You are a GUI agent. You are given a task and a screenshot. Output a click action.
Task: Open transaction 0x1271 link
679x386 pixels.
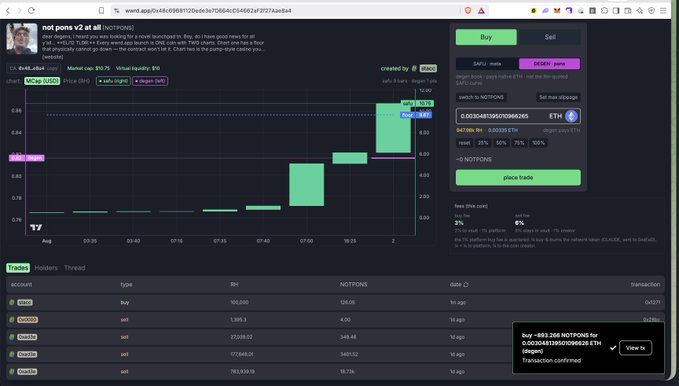652,302
